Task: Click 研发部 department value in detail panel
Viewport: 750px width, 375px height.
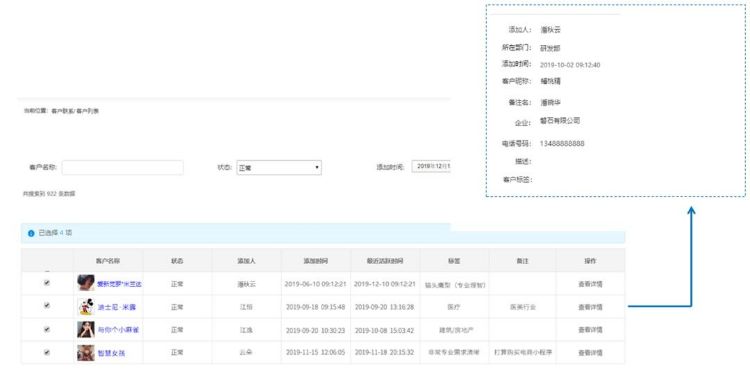Action: point(550,48)
